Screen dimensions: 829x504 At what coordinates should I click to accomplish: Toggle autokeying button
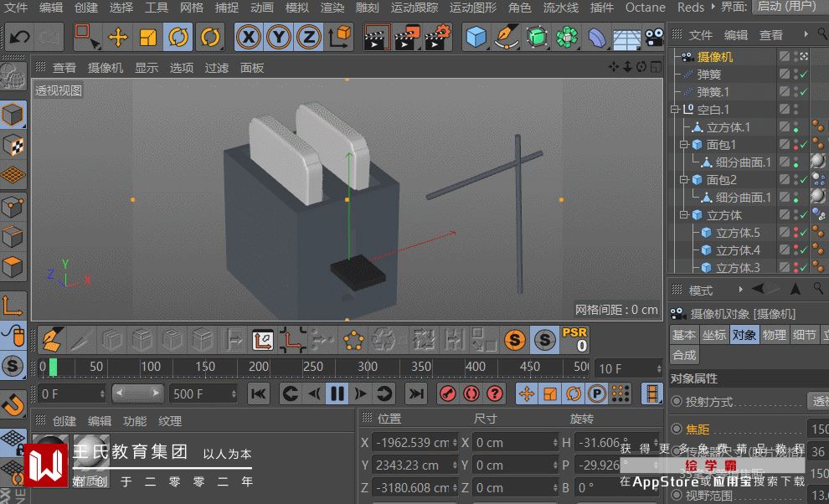pos(471,393)
